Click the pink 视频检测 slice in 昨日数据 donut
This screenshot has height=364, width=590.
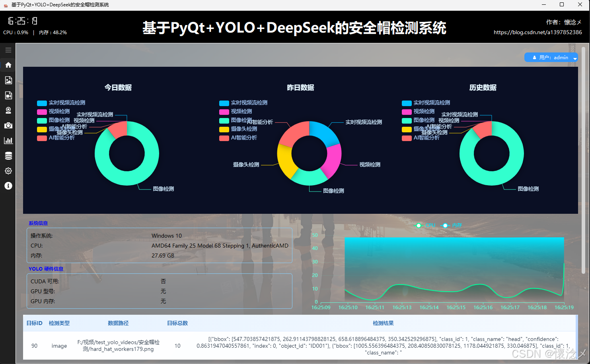click(x=333, y=161)
